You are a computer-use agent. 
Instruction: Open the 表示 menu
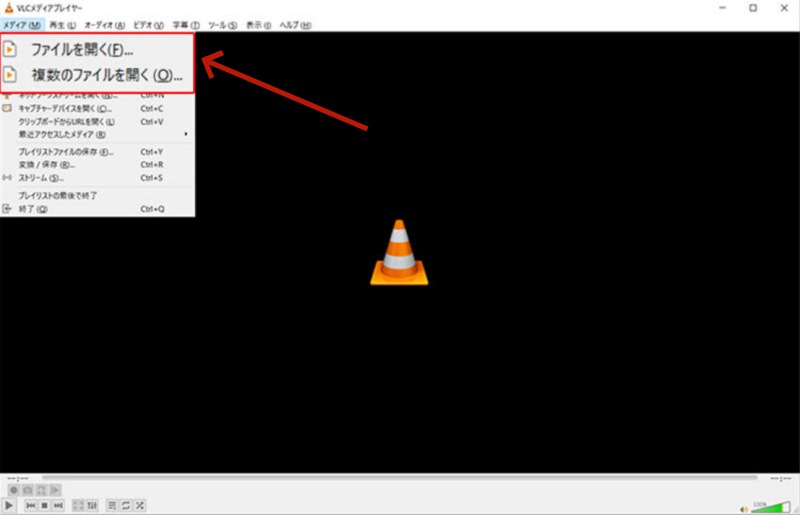258,25
